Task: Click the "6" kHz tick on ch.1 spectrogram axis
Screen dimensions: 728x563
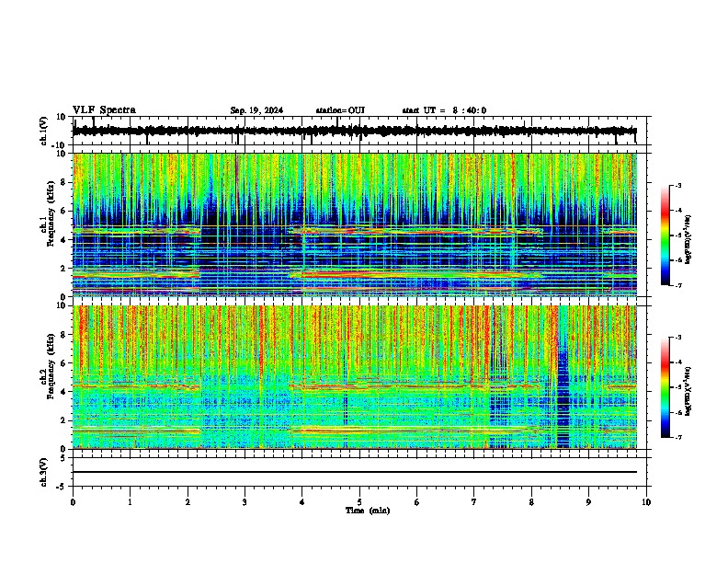Action: (64, 212)
